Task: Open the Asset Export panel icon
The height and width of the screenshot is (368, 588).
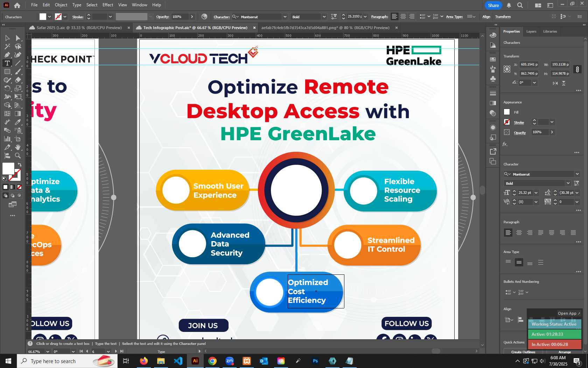Action: click(x=493, y=151)
